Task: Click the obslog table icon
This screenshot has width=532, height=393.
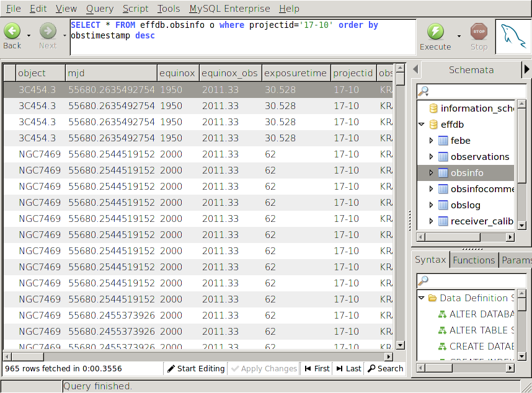Action: tap(443, 205)
